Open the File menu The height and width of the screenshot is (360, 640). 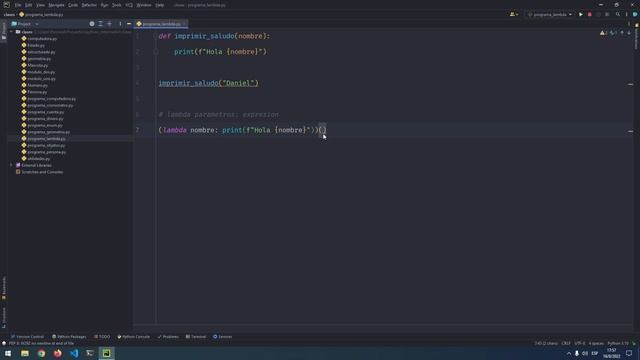click(x=18, y=5)
